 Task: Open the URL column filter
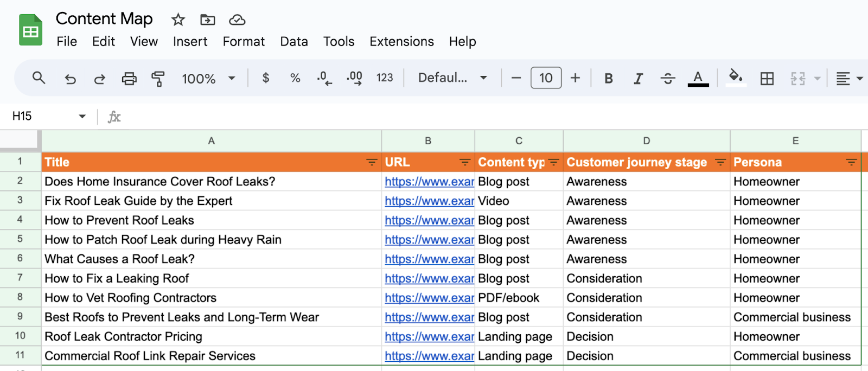click(465, 162)
